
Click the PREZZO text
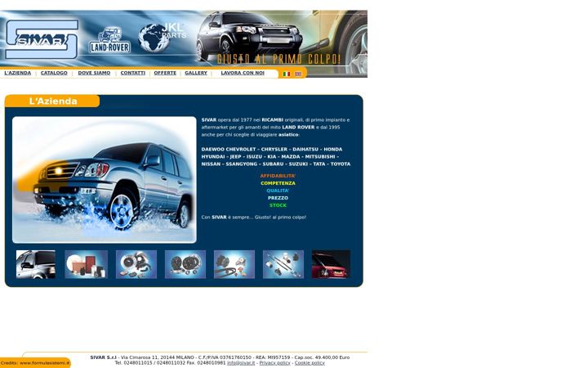click(x=278, y=198)
